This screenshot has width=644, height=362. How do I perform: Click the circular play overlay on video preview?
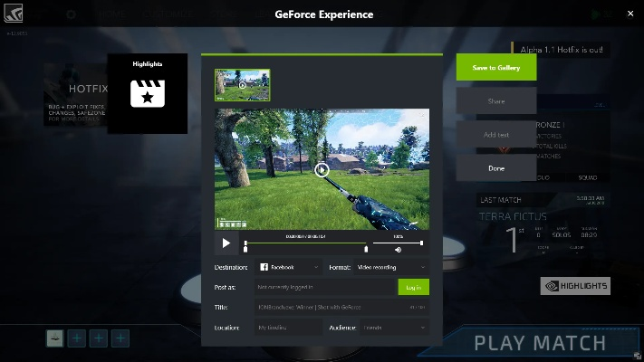pyautogui.click(x=322, y=169)
